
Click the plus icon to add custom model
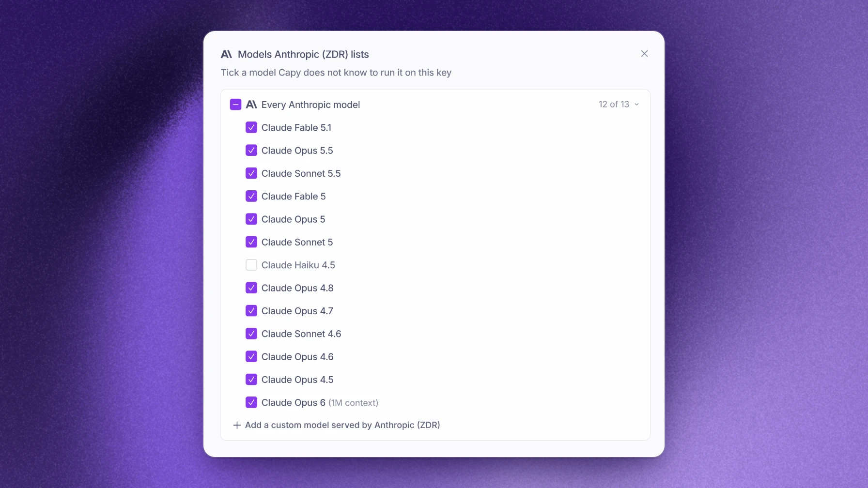[237, 425]
